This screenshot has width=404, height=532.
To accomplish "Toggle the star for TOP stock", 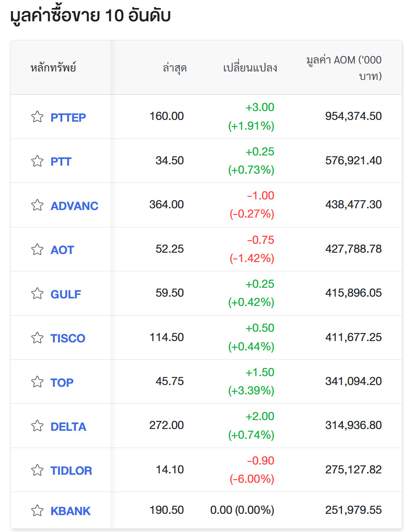I will pos(37,382).
